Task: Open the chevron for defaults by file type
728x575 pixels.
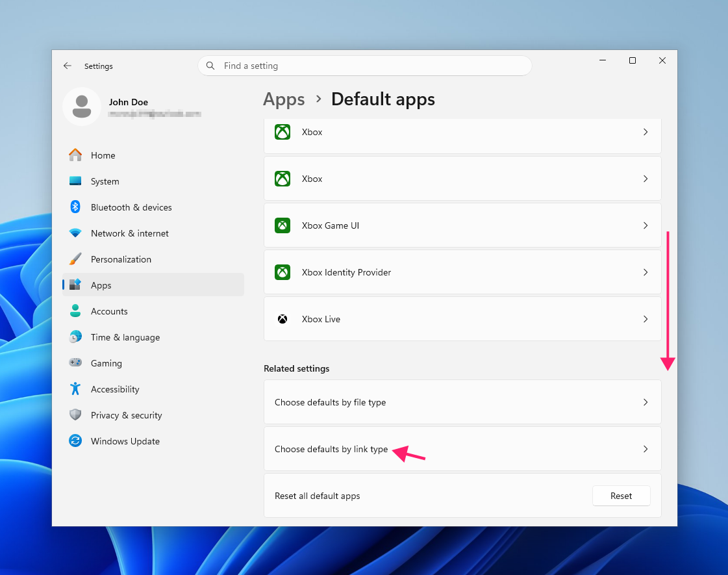Action: click(x=646, y=402)
